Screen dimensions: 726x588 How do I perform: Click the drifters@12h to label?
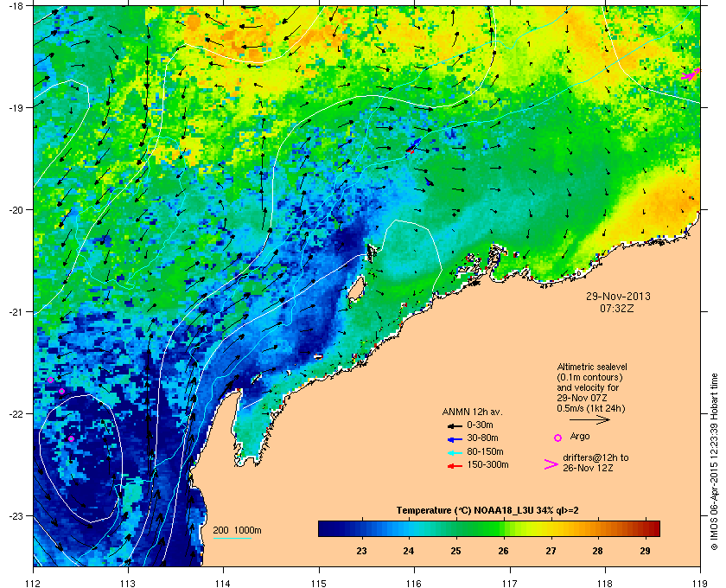595,457
